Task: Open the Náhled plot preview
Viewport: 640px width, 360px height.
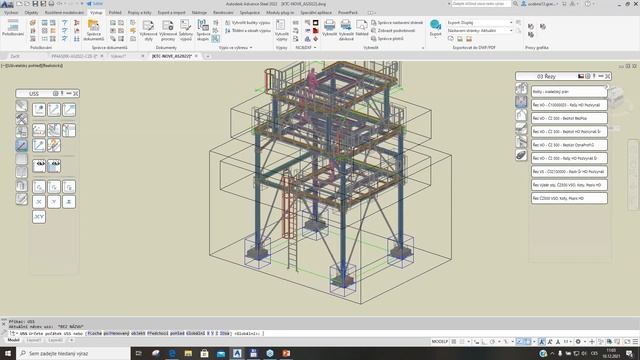Action: (362, 28)
